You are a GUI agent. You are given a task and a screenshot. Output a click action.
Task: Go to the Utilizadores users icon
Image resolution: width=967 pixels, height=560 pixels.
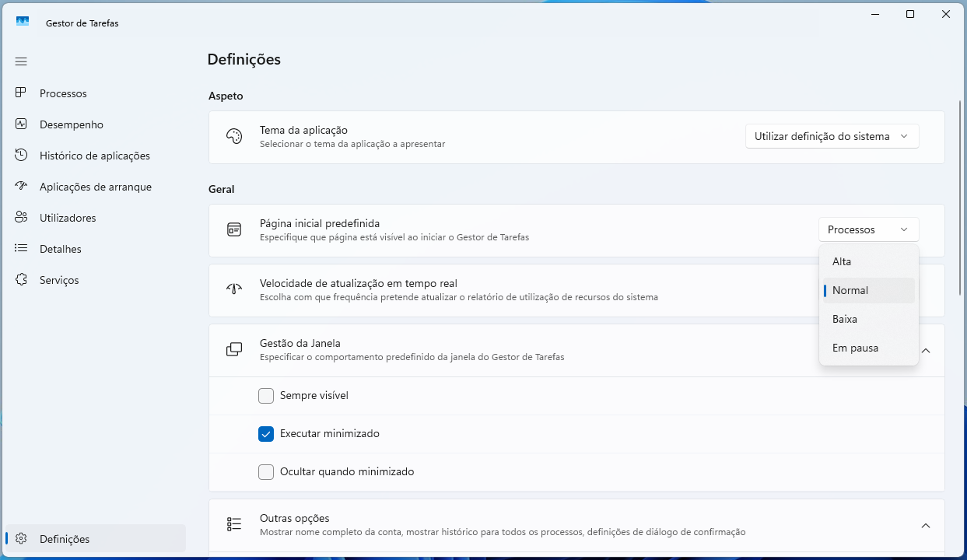21,217
